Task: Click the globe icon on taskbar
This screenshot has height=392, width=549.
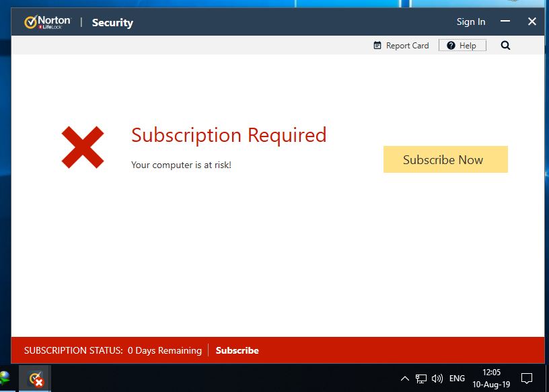Action: coord(5,379)
